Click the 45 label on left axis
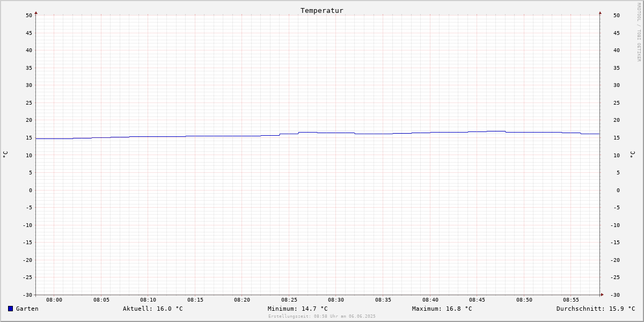 pos(29,33)
